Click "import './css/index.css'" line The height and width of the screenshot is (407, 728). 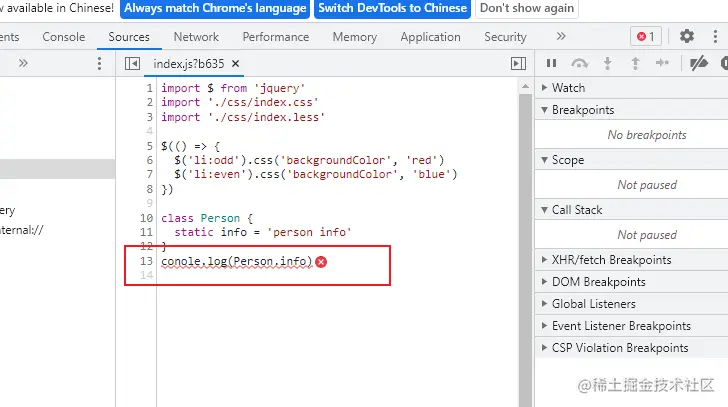tap(240, 102)
